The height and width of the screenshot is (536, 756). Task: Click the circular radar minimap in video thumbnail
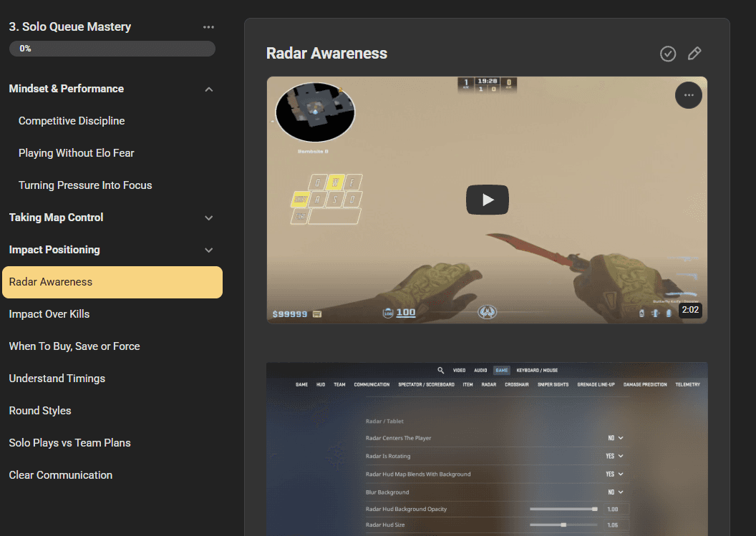[315, 112]
